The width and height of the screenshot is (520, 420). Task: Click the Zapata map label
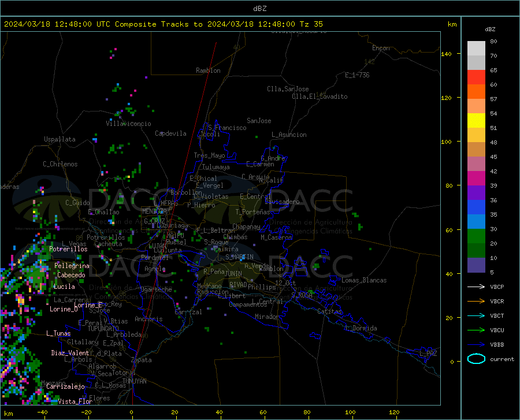point(142,360)
